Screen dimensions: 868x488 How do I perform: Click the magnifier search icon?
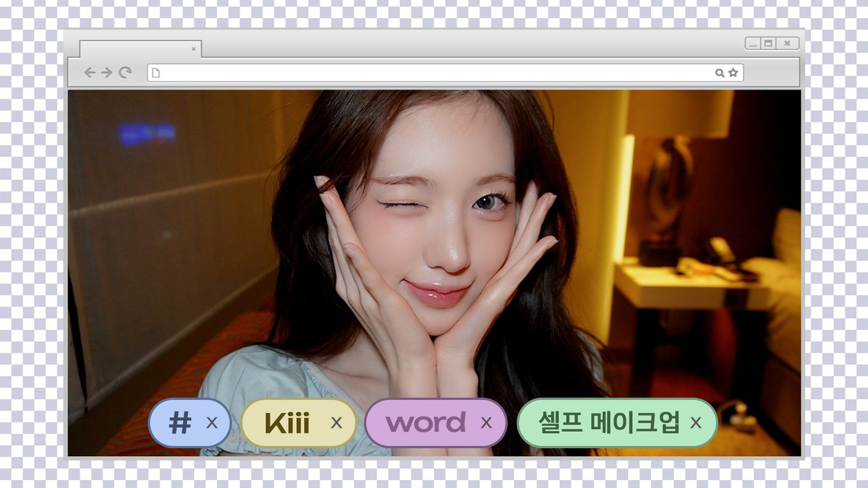click(720, 72)
